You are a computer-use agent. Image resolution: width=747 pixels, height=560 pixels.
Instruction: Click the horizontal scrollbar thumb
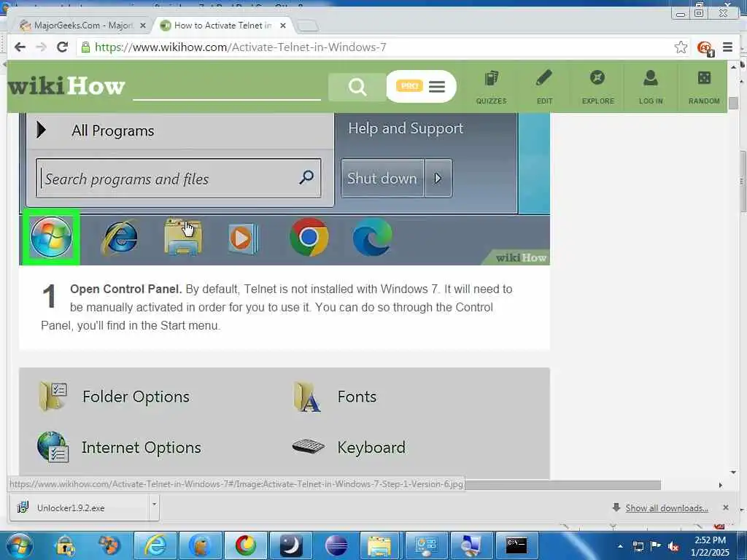pos(562,485)
